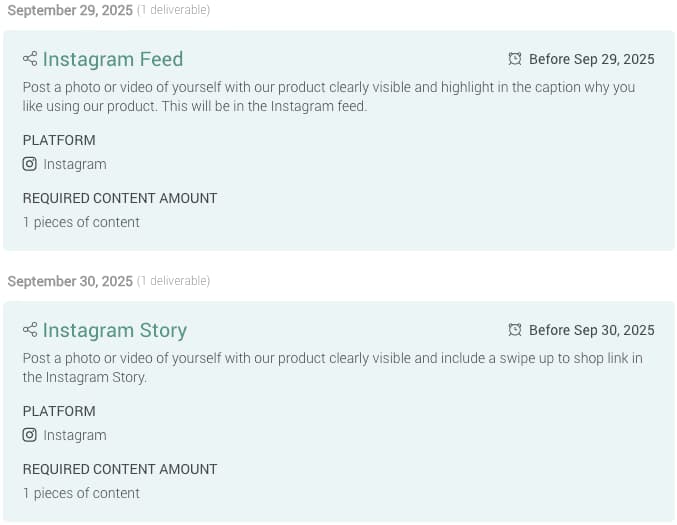Click the Instagram platform name in Story card
This screenshot has width=677, height=525.
(x=75, y=435)
